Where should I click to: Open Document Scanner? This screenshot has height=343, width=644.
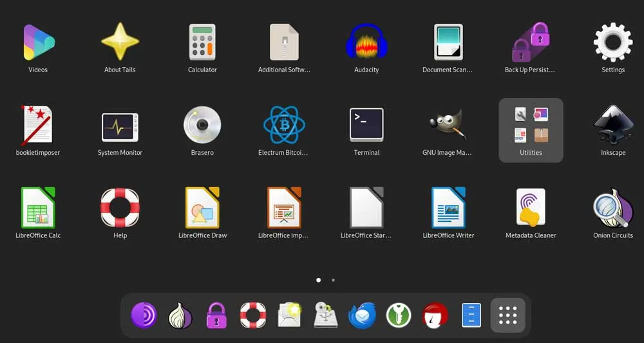[x=448, y=43]
